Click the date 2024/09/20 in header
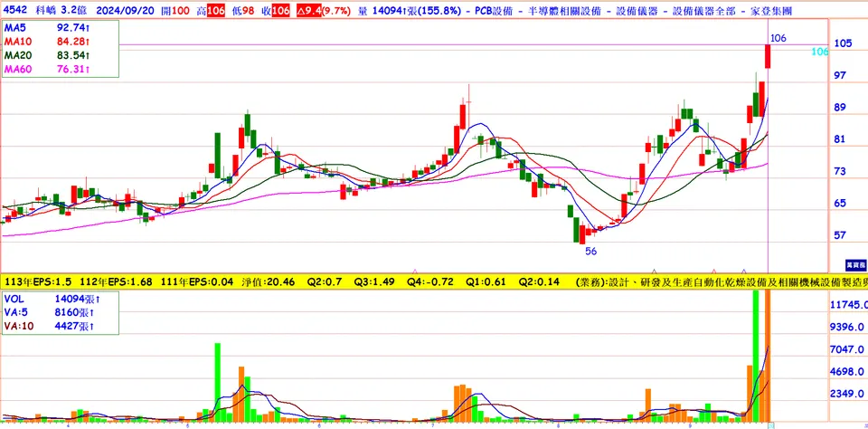 125,11
